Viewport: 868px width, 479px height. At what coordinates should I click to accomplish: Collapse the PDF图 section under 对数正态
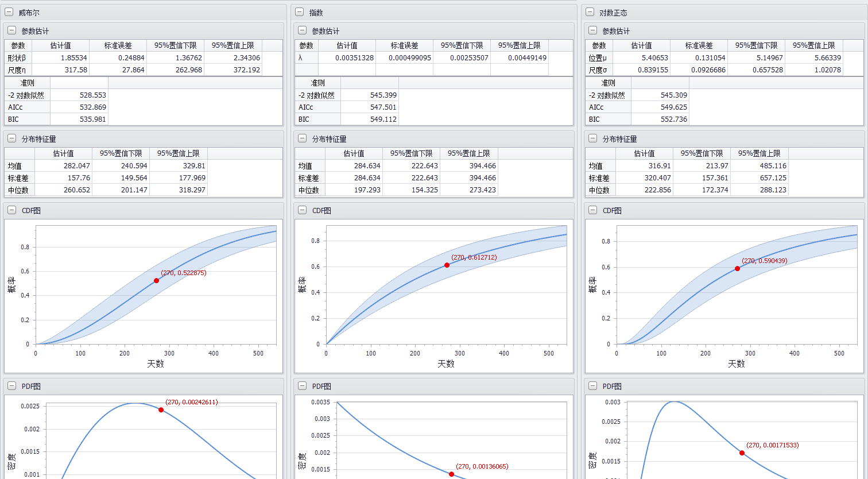click(x=592, y=387)
